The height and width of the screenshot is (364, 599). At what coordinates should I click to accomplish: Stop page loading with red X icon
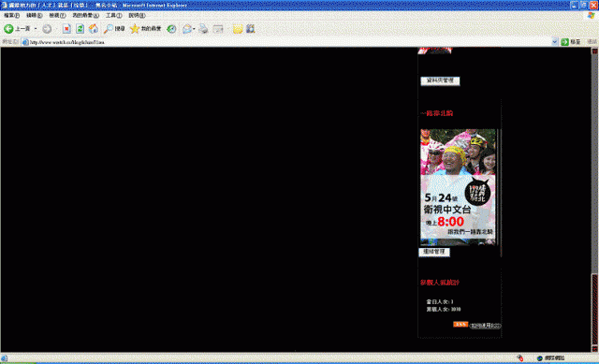(66, 29)
